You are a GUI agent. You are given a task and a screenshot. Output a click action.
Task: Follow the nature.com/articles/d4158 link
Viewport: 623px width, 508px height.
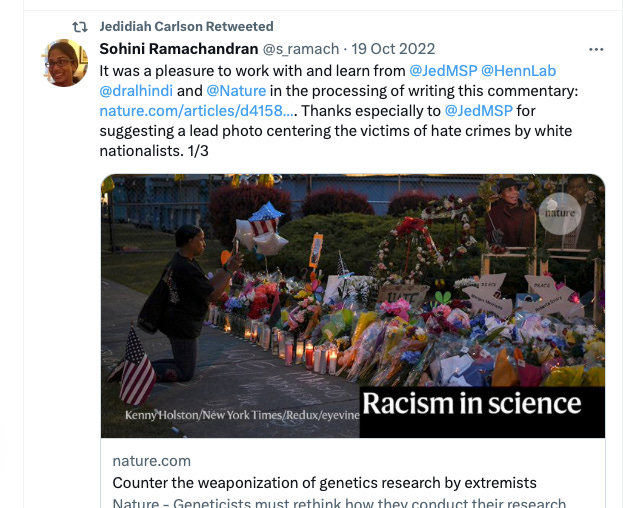tap(196, 111)
